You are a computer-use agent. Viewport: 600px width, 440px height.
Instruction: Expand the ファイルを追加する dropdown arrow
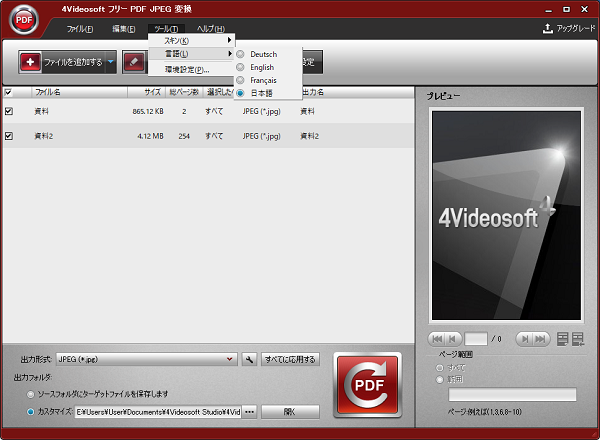[111, 62]
